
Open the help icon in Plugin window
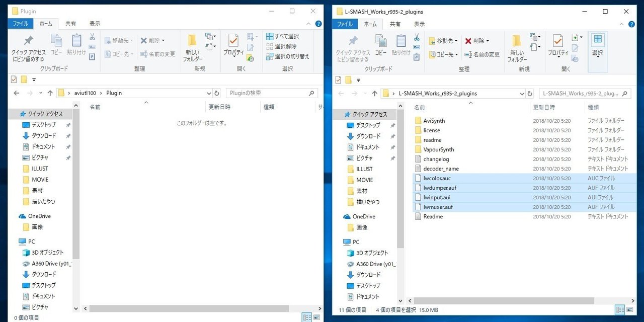318,24
